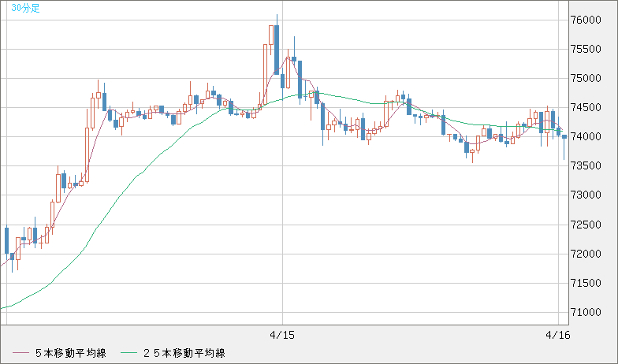This screenshot has width=618, height=364.
Task: Click the 71500 price axis label
Action: click(x=585, y=284)
